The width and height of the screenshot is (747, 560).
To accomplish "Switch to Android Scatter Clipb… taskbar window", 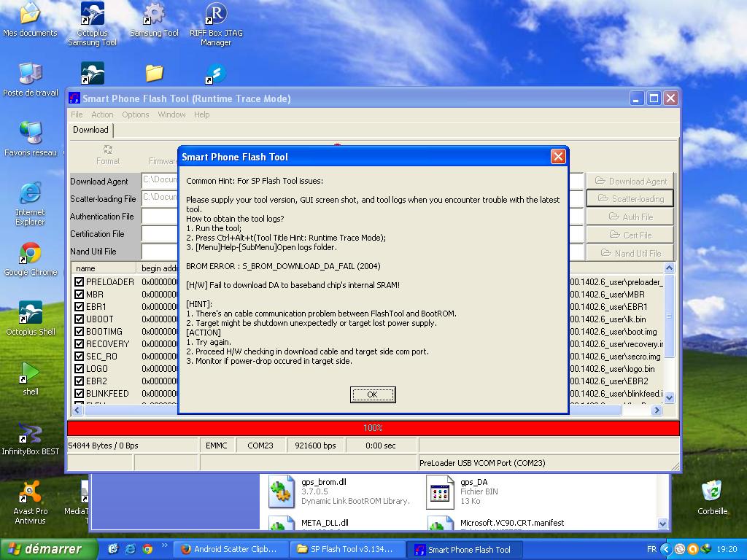I will (231, 549).
